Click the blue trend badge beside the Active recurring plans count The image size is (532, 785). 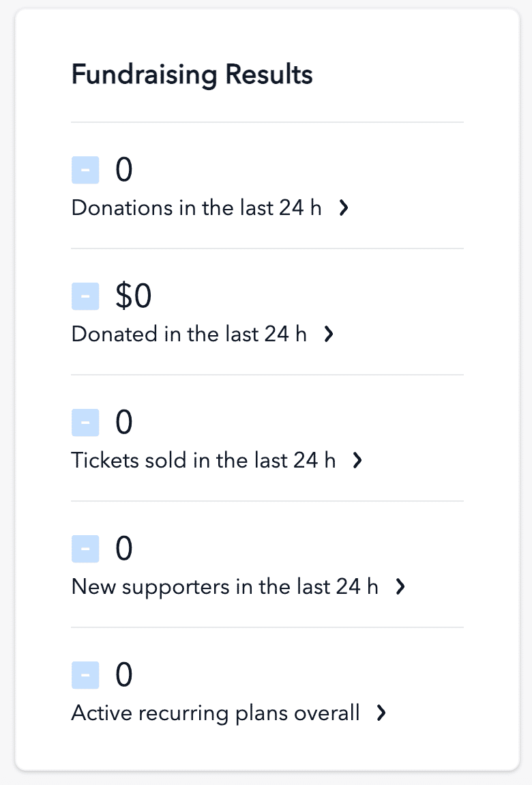[x=85, y=675]
